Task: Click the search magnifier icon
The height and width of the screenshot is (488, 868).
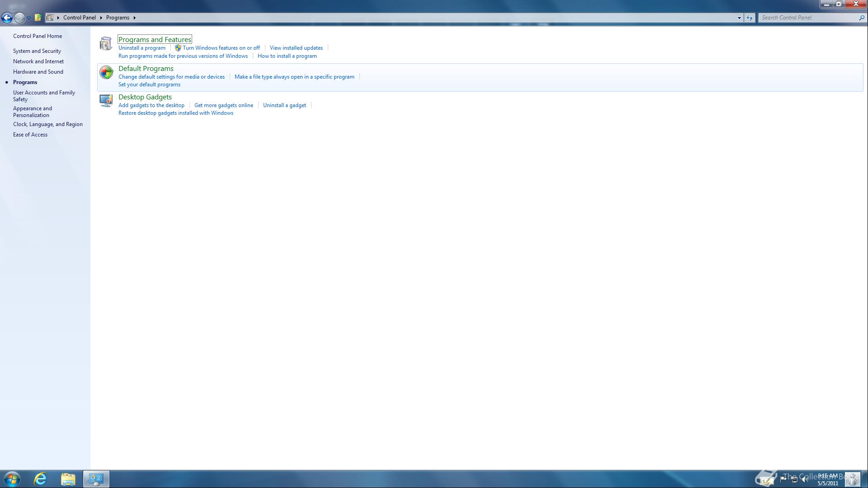Action: point(861,18)
